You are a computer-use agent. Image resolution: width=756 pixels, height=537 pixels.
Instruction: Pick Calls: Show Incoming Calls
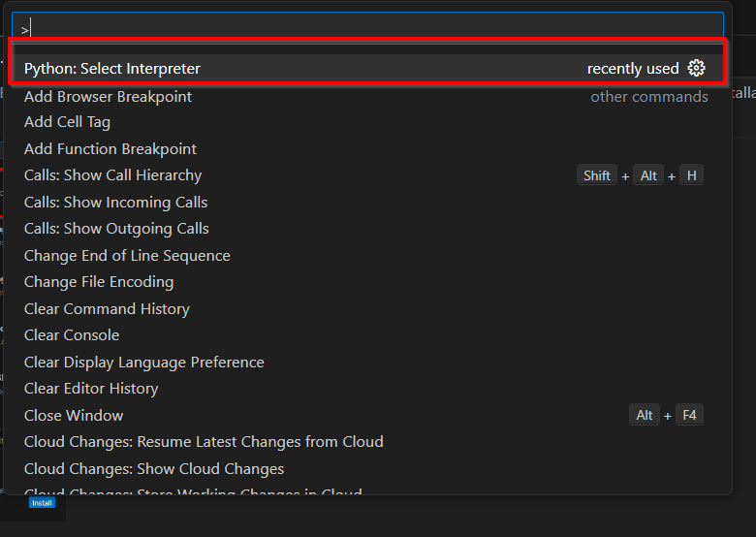coord(367,203)
